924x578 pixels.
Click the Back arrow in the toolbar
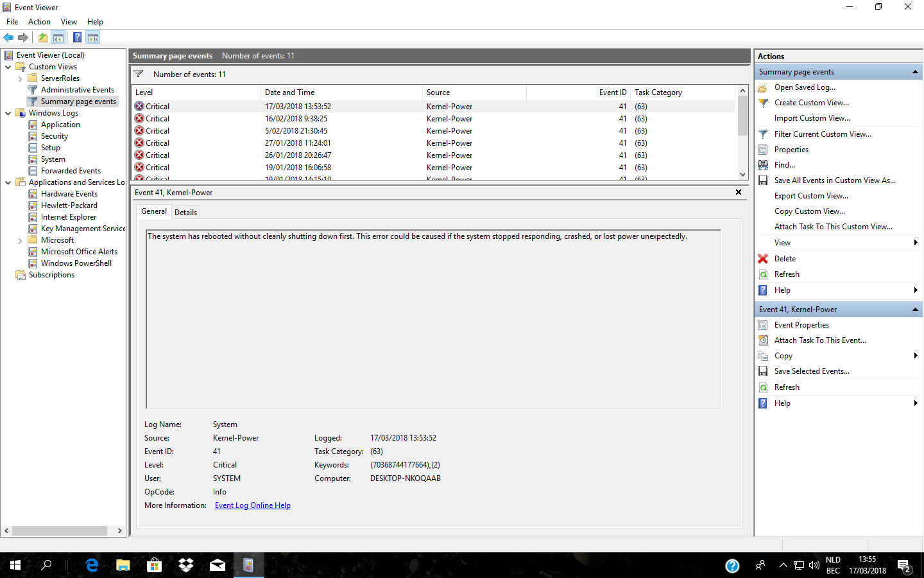click(8, 37)
